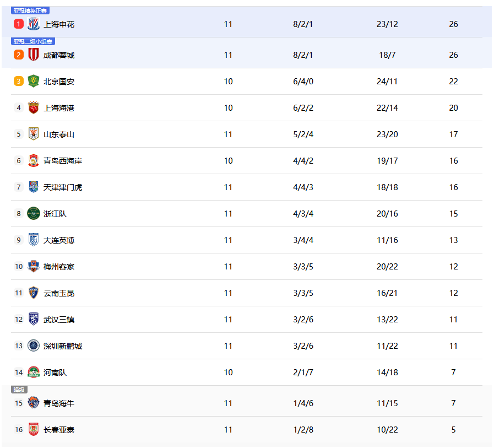Screen dimensions: 494x448
Task: Open the 云南玉昆 team name link
Action: pos(59,293)
